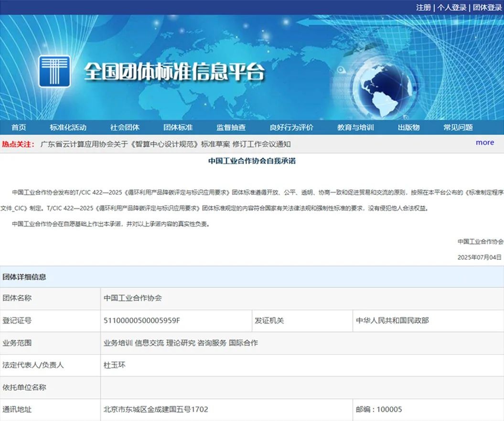Select 社会团体 in navigation bar
The height and width of the screenshot is (421, 504).
pos(125,127)
